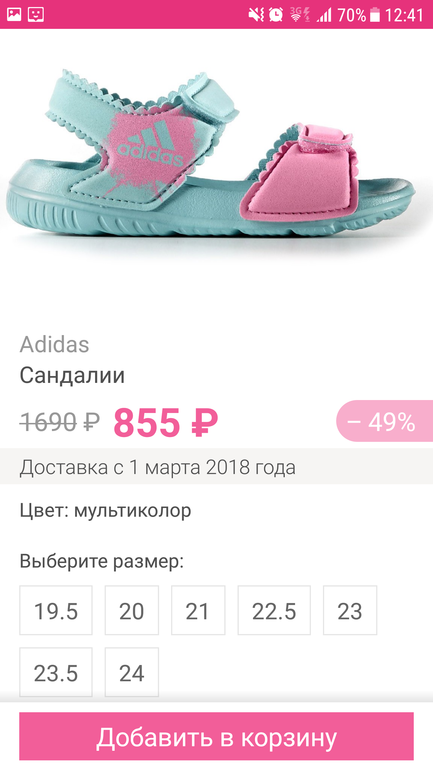433x770 pixels.
Task: Tap the 3G Wi-Fi signal icon
Action: 300,15
